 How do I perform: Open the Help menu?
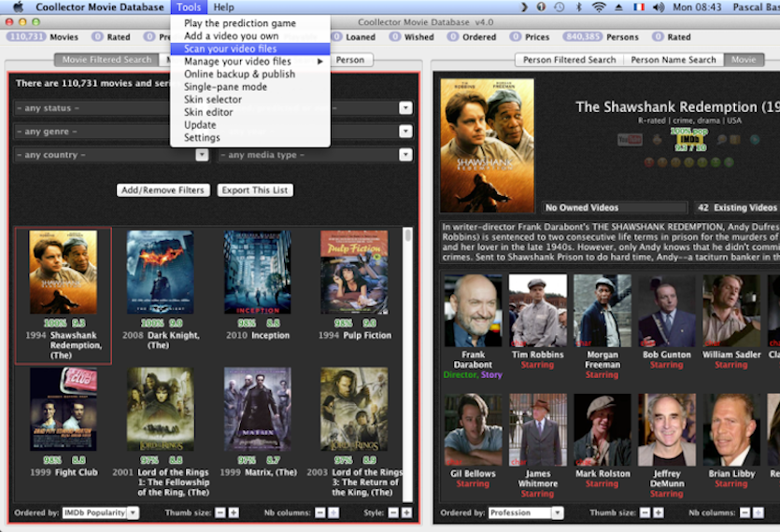tap(224, 7)
